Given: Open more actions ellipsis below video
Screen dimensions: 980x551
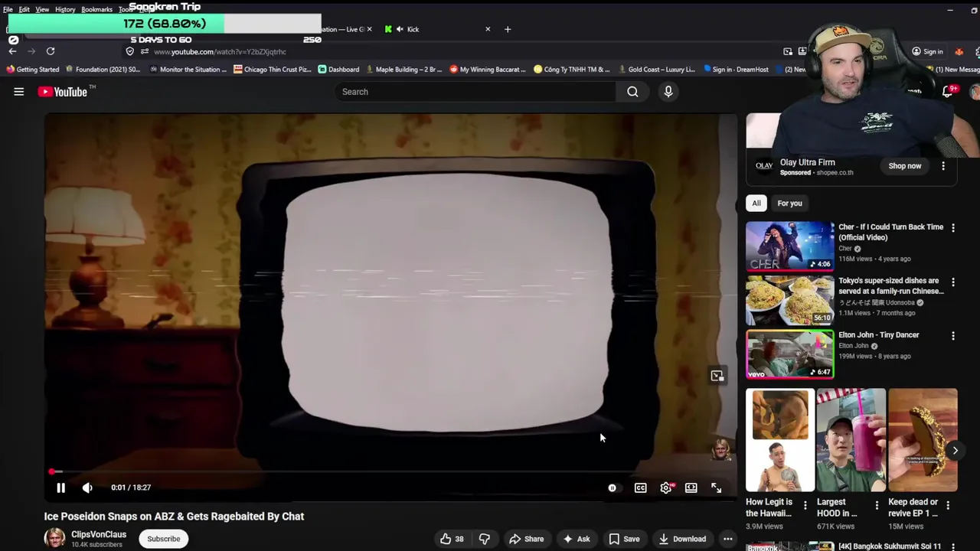Looking at the screenshot, I should pyautogui.click(x=728, y=539).
